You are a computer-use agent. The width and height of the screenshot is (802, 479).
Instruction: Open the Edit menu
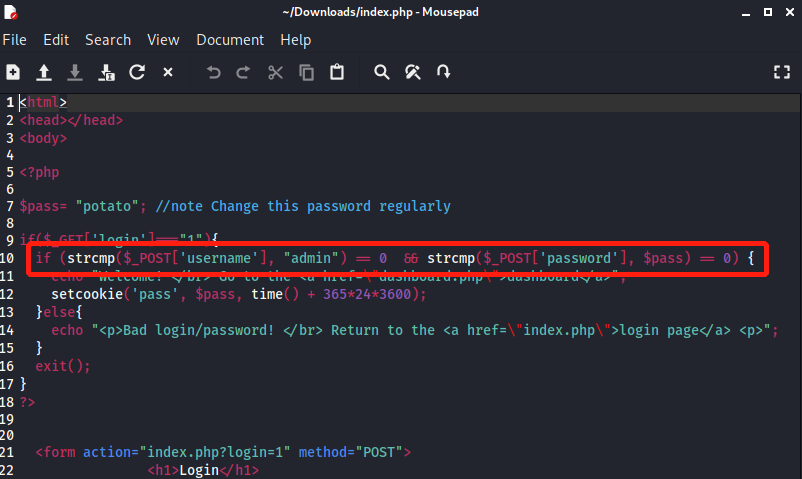pyautogui.click(x=56, y=40)
